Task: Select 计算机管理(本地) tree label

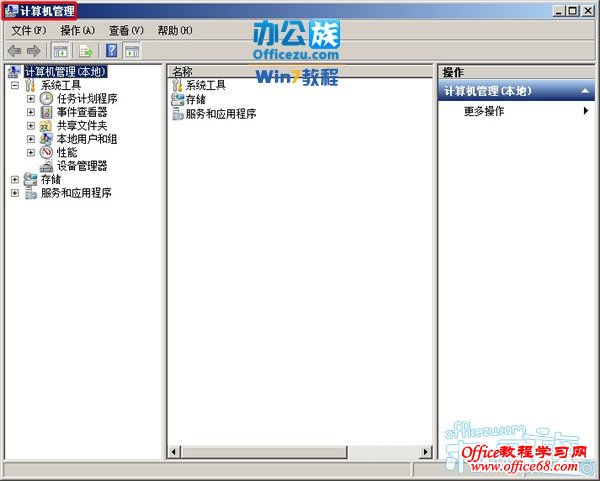Action: pyautogui.click(x=65, y=72)
